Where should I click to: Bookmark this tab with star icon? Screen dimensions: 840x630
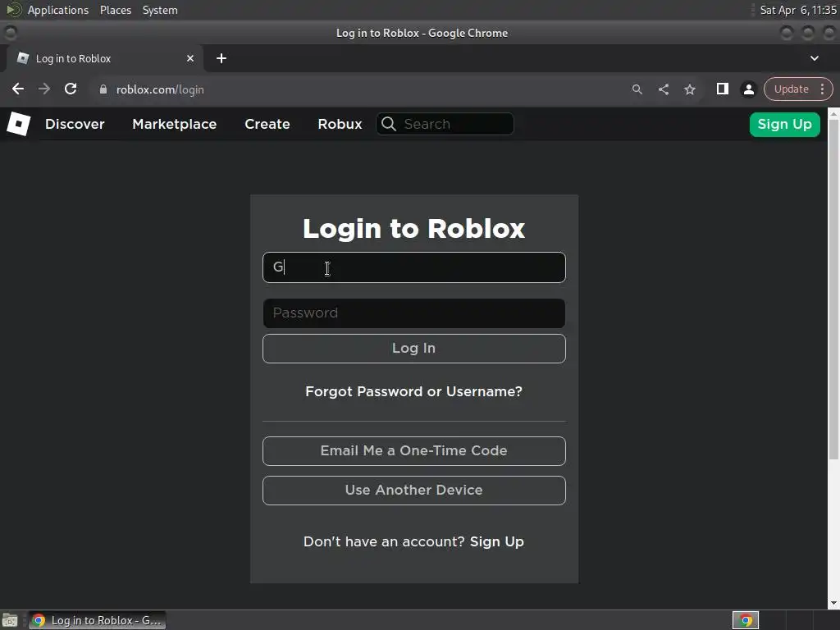[689, 89]
